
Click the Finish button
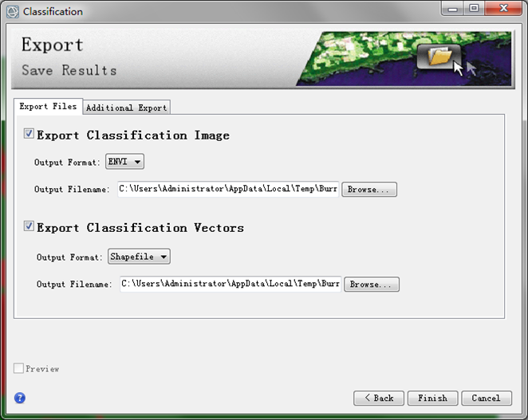point(433,398)
